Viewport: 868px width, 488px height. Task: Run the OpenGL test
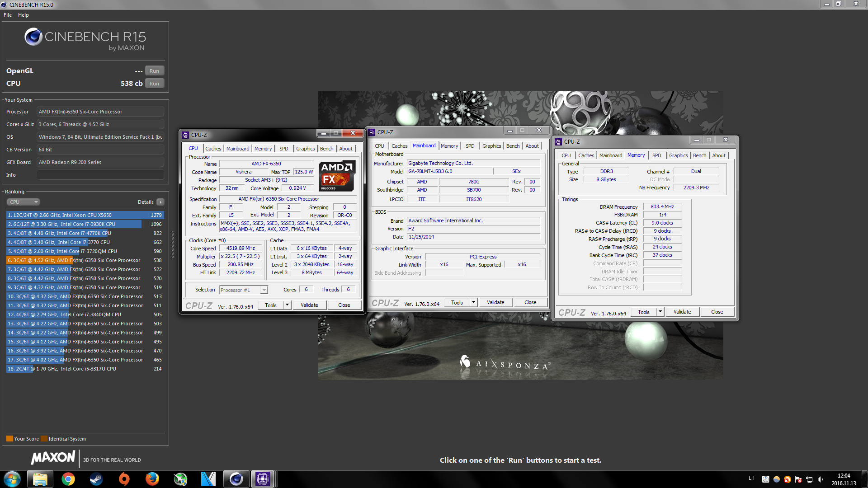(x=155, y=71)
